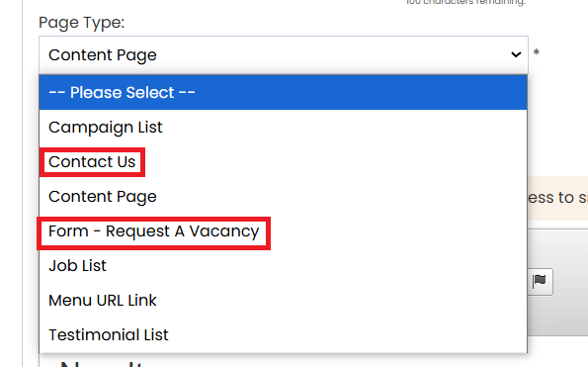Collapse the Page Type dropdown via chevron arrow

pyautogui.click(x=516, y=54)
